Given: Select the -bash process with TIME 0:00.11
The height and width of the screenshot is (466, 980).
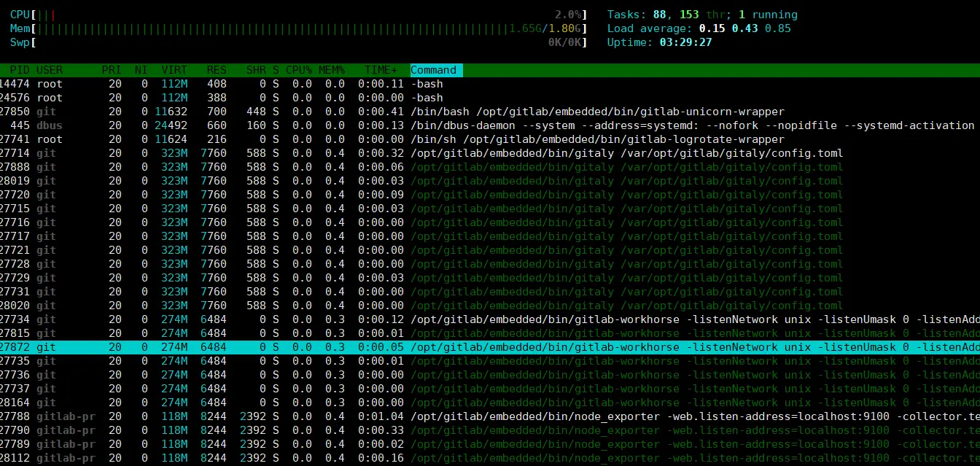Looking at the screenshot, I should [490, 84].
